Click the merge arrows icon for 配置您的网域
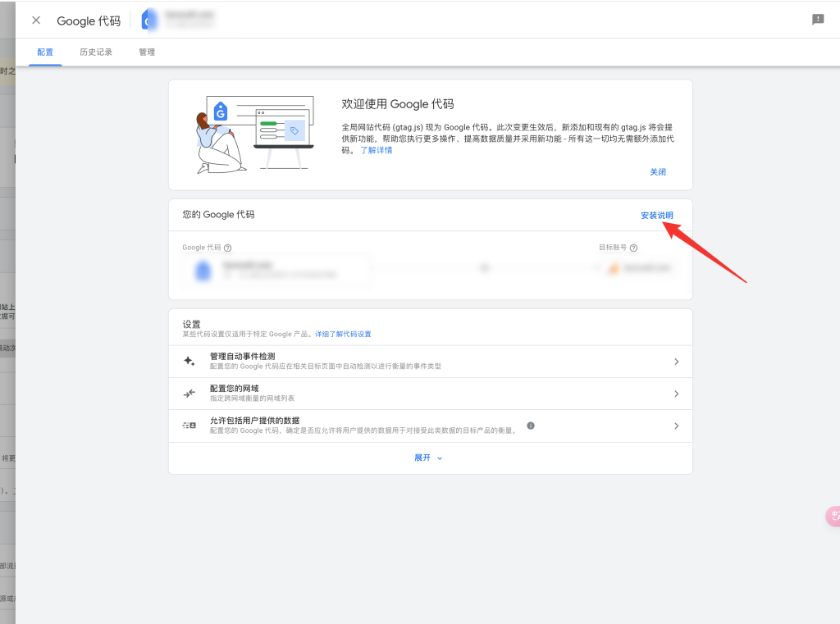The height and width of the screenshot is (624, 840). point(189,394)
